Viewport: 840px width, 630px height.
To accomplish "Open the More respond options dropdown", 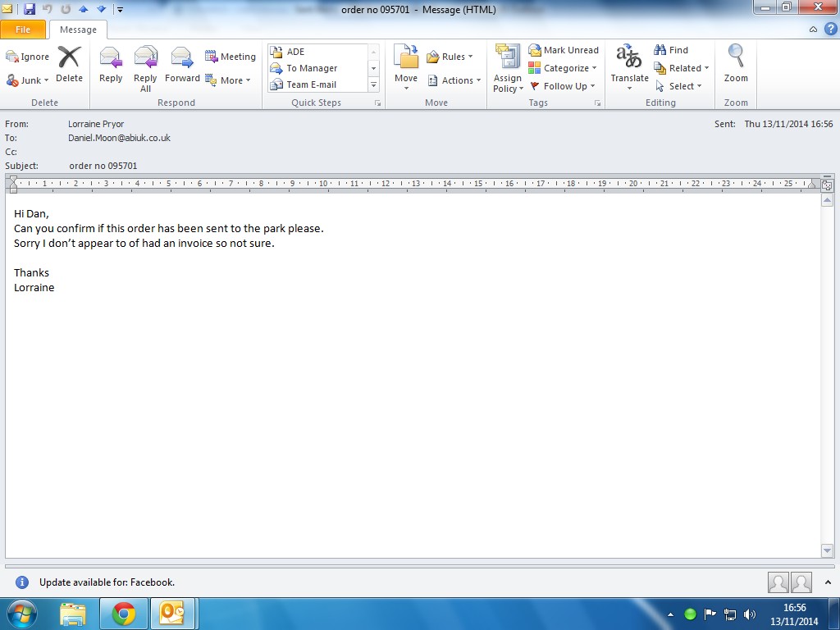I will pyautogui.click(x=228, y=80).
